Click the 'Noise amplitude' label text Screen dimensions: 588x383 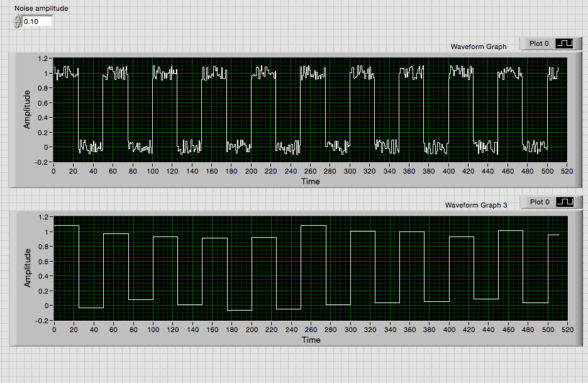[42, 8]
